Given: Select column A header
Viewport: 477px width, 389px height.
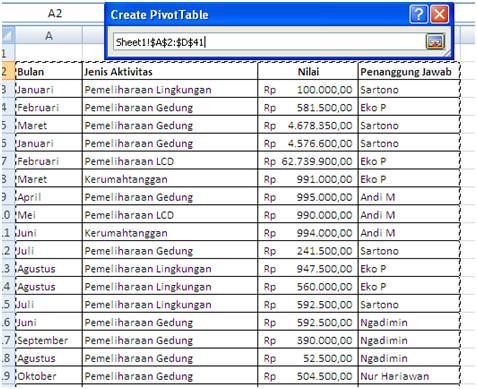Looking at the screenshot, I should 49,36.
